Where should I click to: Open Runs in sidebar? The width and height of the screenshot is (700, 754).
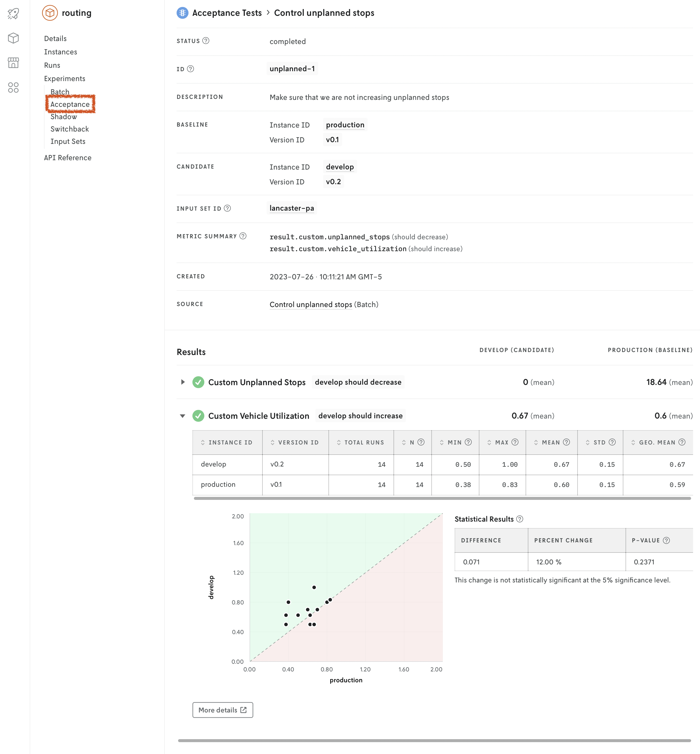(52, 65)
